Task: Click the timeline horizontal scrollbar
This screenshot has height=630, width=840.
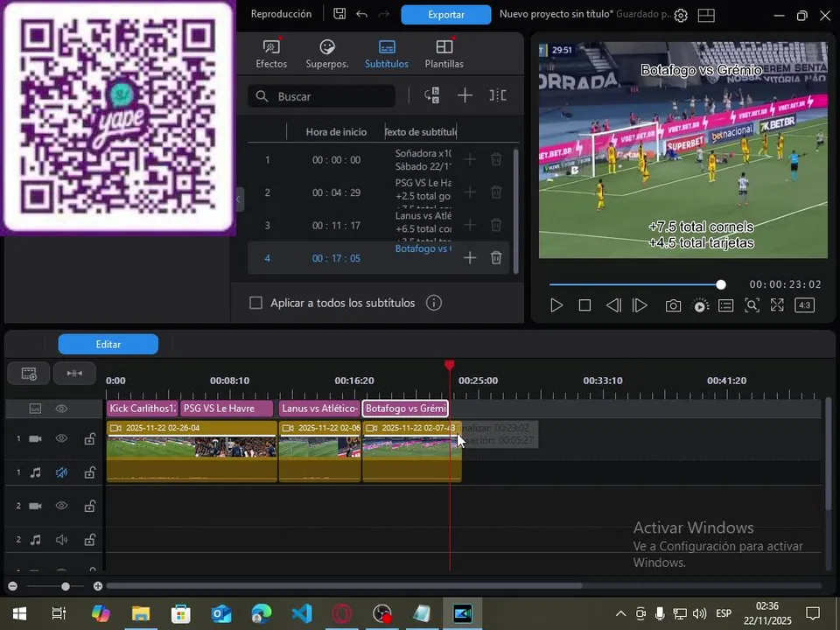Action: pos(344,586)
